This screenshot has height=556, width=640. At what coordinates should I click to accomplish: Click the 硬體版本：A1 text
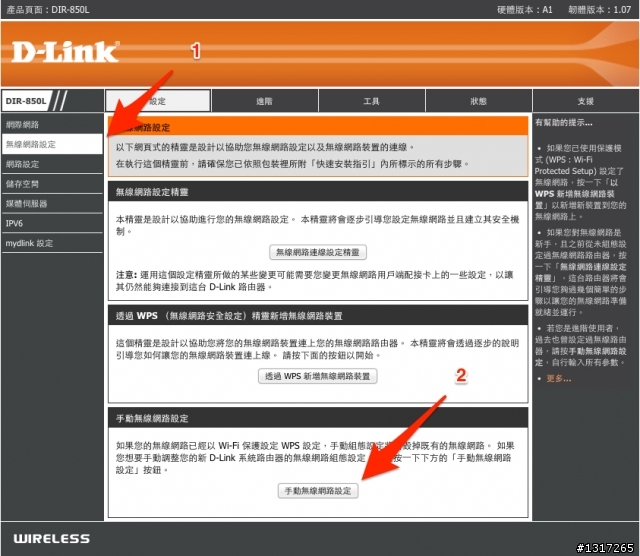pyautogui.click(x=524, y=10)
